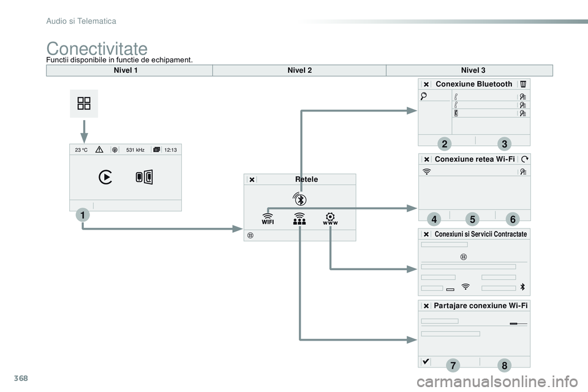The image size is (588, 392).
Task: Click the Conexiuni si Servicii Contractate title
Action: point(481,234)
